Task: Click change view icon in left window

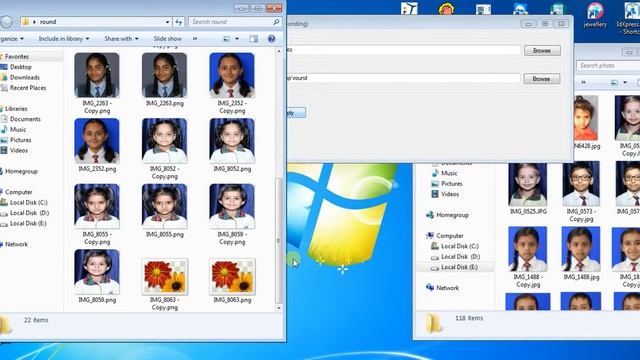Action: click(x=227, y=39)
